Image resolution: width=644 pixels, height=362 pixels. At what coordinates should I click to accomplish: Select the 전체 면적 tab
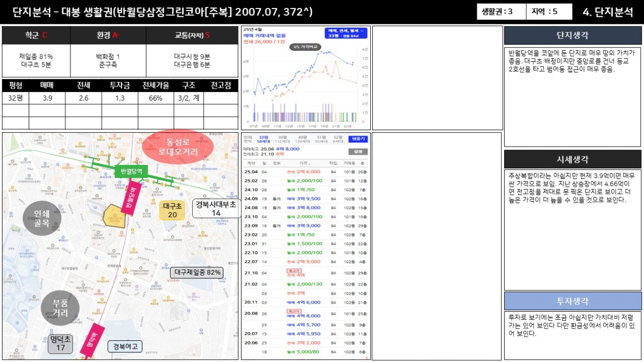[x=247, y=139]
